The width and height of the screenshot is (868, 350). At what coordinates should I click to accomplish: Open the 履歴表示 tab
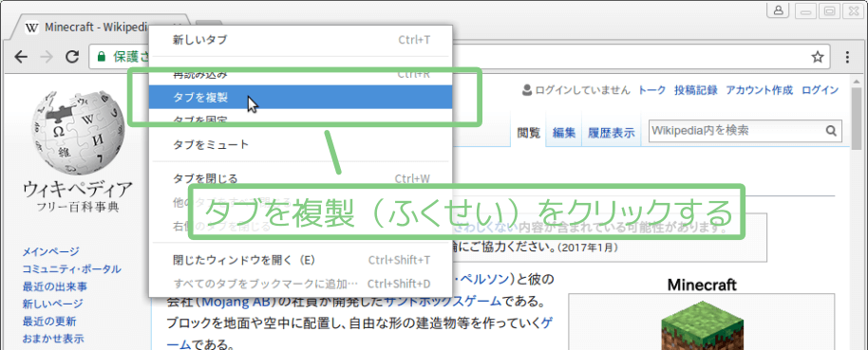pyautogui.click(x=612, y=133)
